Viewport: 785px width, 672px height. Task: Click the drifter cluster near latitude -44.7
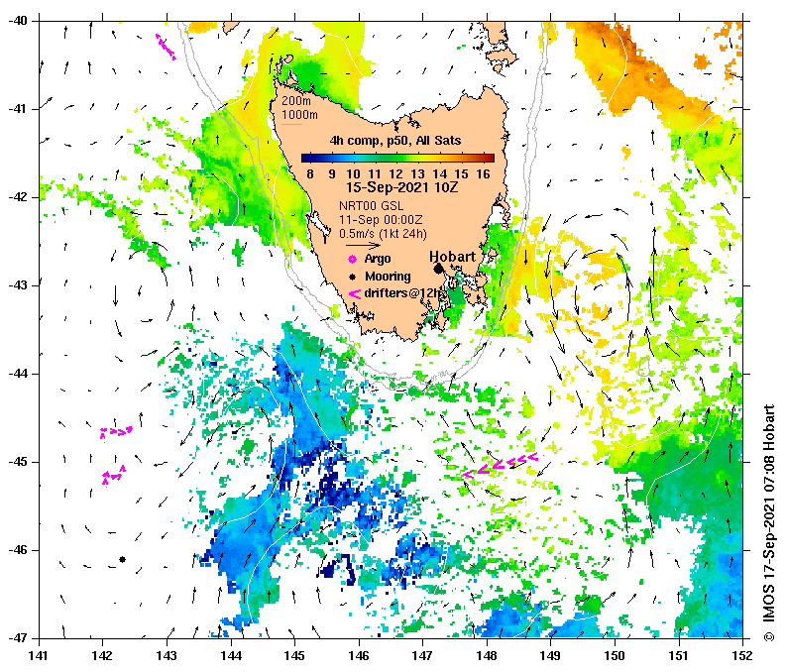pyautogui.click(x=116, y=433)
